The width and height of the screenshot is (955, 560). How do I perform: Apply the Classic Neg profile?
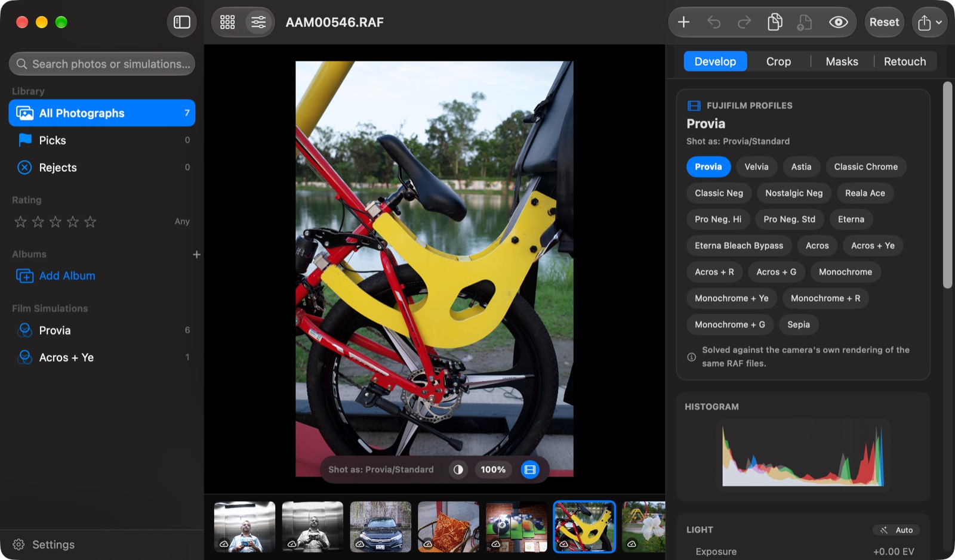click(x=719, y=193)
